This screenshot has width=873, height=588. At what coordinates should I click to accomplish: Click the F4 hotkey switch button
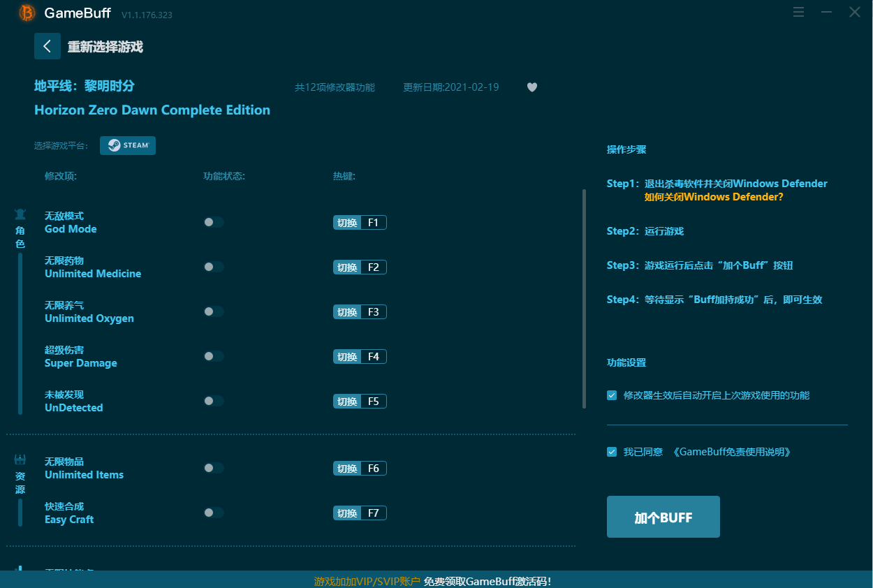[360, 357]
